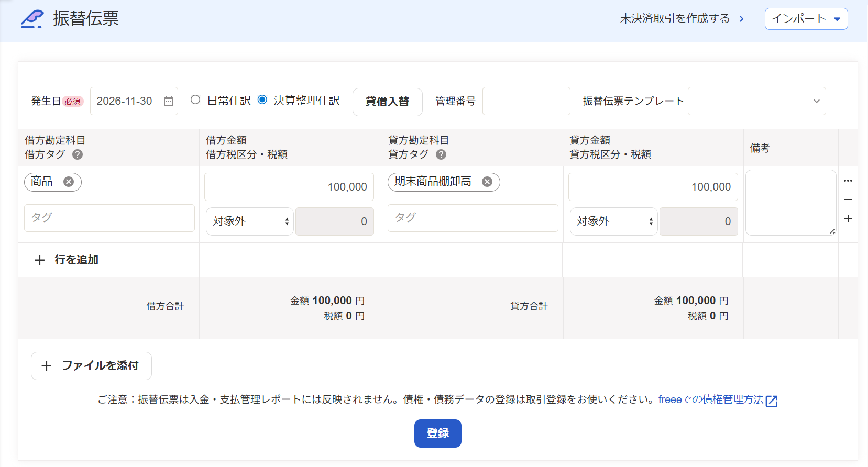Click the 備考 column header
868x467 pixels.
(760, 148)
